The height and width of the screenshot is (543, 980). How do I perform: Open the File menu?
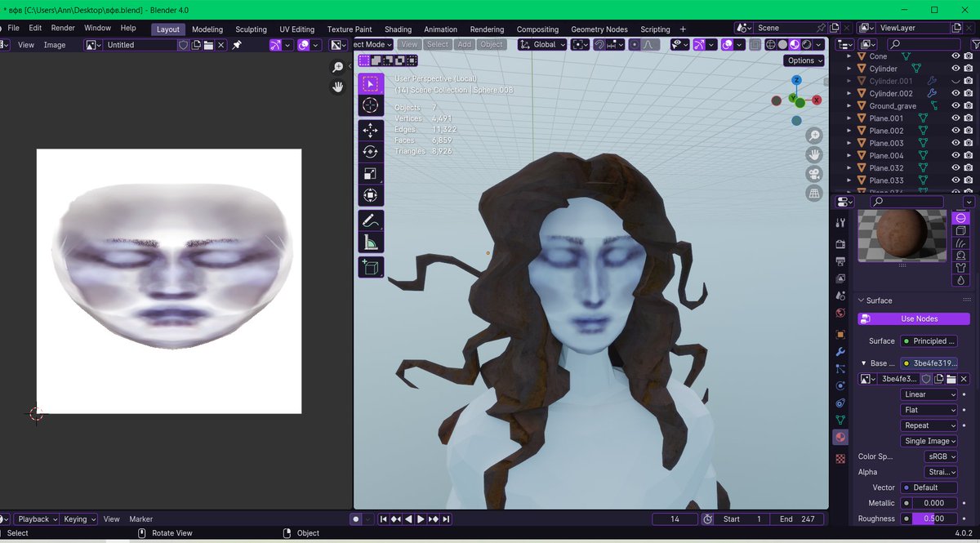pos(13,28)
